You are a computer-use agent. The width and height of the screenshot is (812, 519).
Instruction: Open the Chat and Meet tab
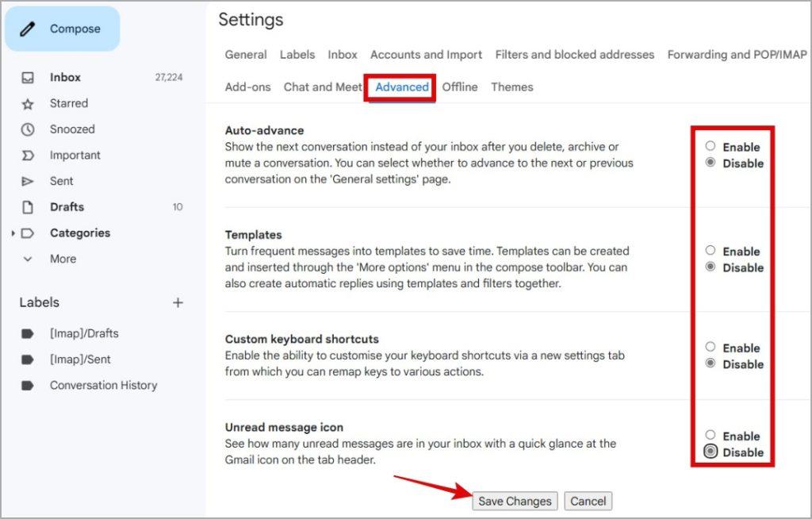[323, 87]
